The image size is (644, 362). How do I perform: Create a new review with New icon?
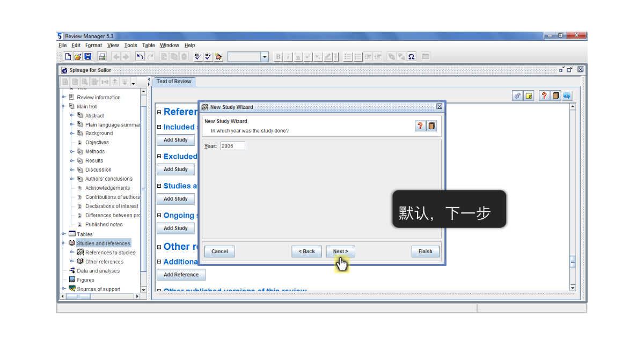(68, 56)
